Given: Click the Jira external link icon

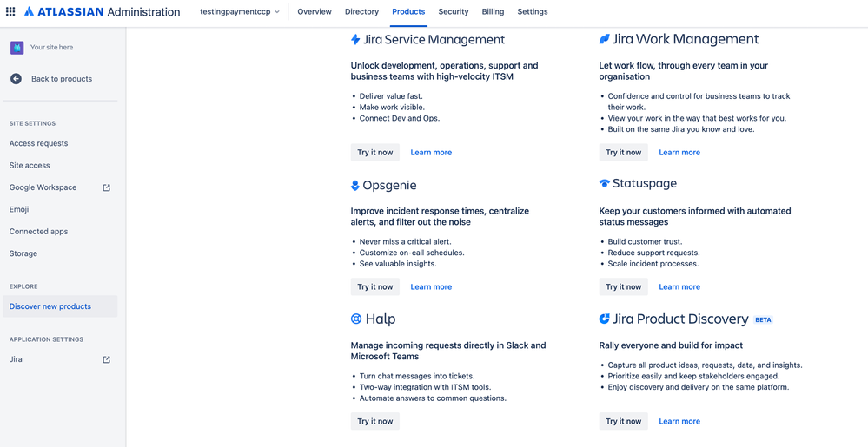Looking at the screenshot, I should point(107,359).
